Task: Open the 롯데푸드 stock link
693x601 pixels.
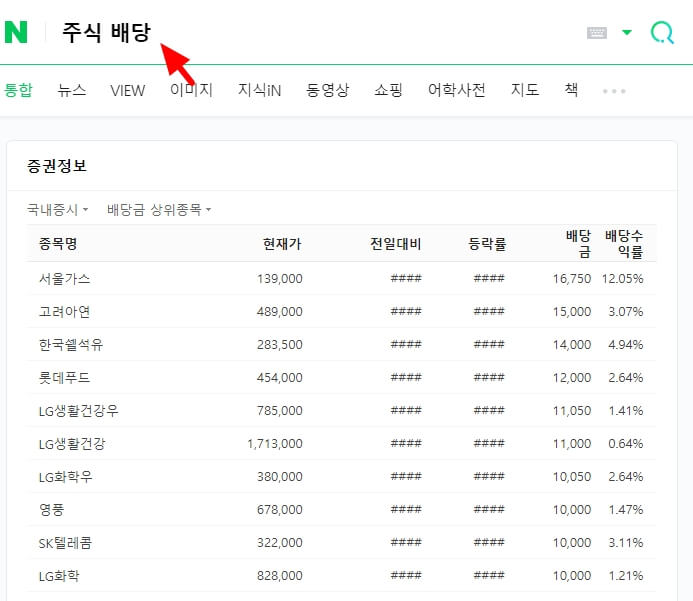Action: point(65,378)
